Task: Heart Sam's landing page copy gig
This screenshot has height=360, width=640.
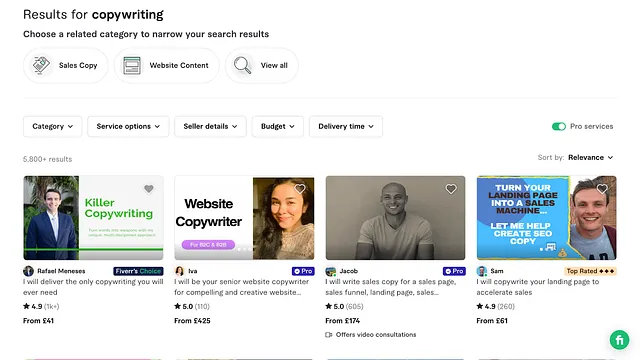Action: 602,189
